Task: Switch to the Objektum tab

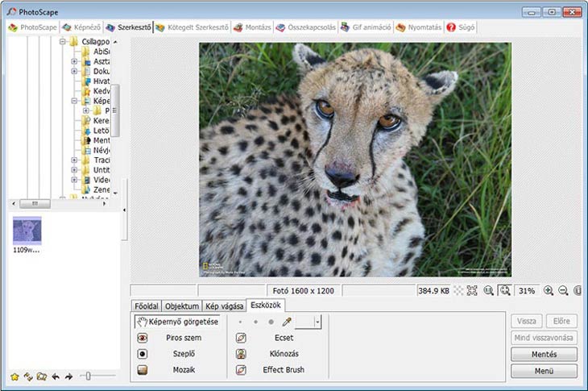Action: (181, 306)
